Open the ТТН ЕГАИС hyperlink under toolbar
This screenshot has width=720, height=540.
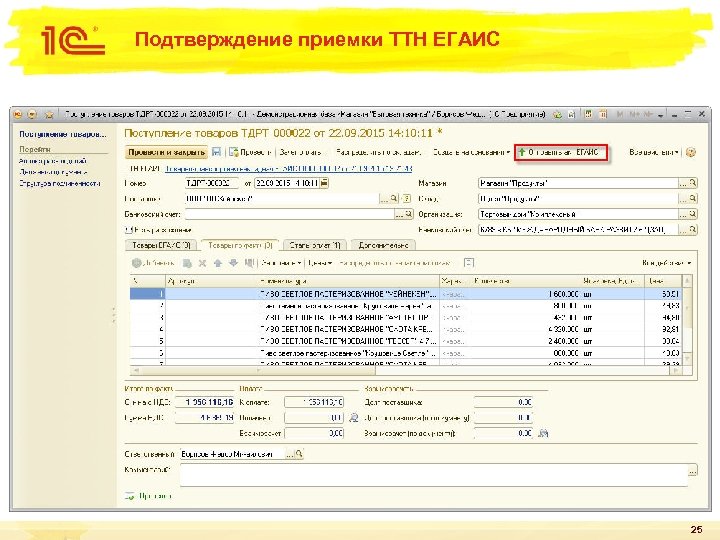click(x=288, y=169)
